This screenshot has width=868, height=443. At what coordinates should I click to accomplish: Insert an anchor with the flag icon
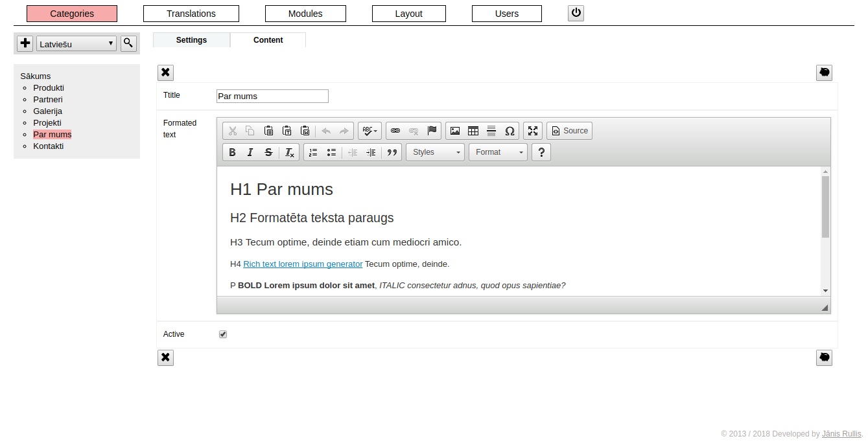(432, 131)
